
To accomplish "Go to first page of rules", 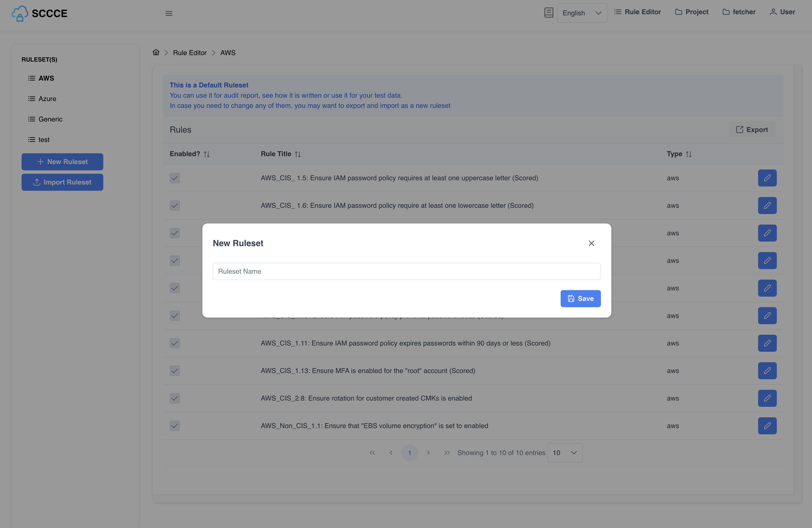I will [x=372, y=452].
